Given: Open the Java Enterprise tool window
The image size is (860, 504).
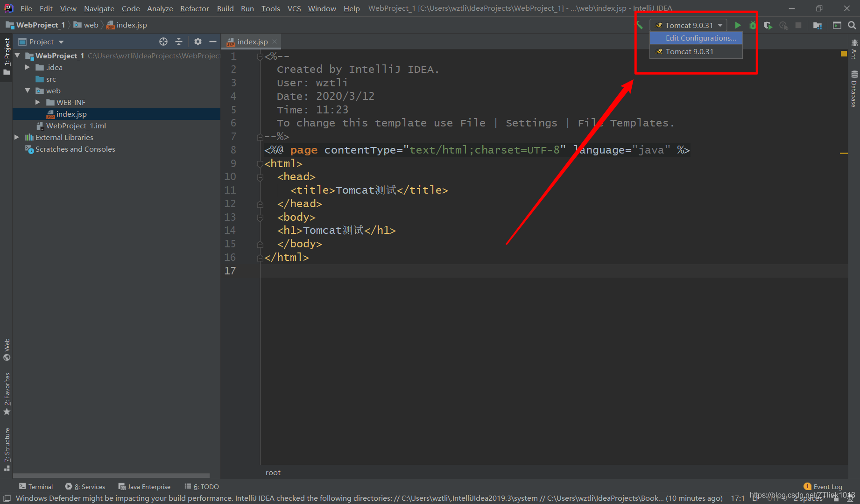Looking at the screenshot, I should point(145,487).
